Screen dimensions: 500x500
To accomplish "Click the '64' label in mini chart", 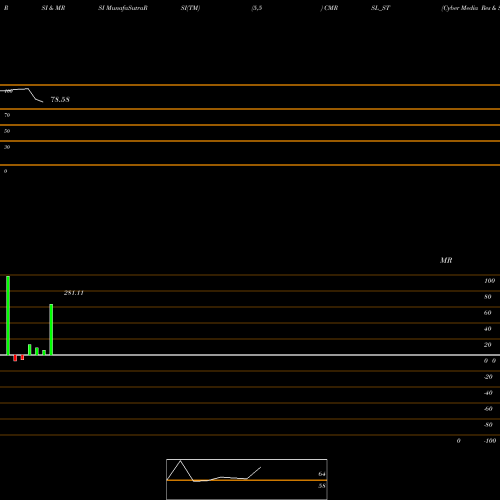I will (322, 474).
